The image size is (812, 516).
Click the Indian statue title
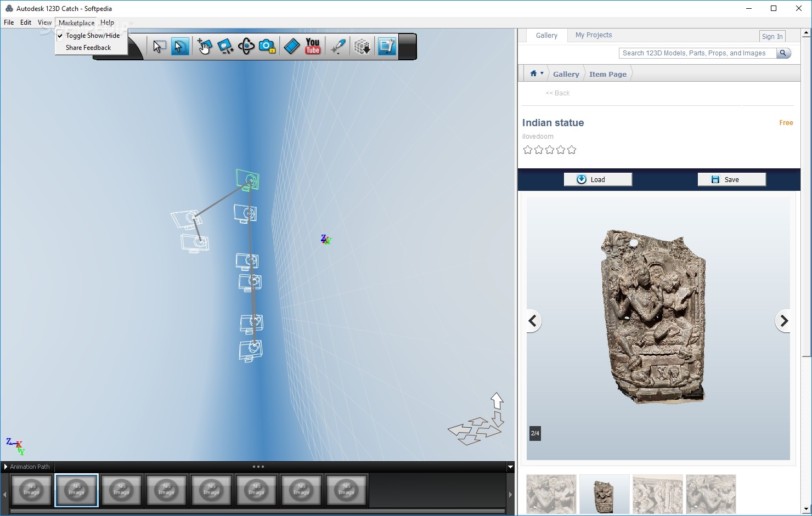coord(553,123)
